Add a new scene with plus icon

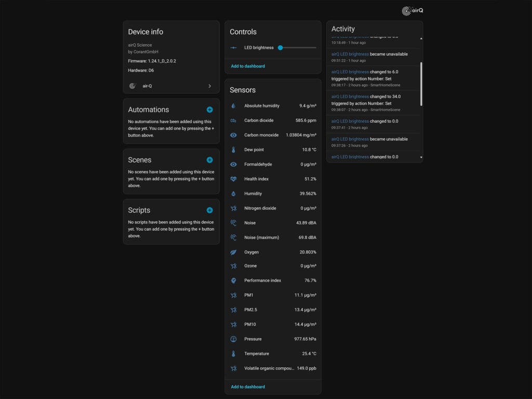click(209, 160)
